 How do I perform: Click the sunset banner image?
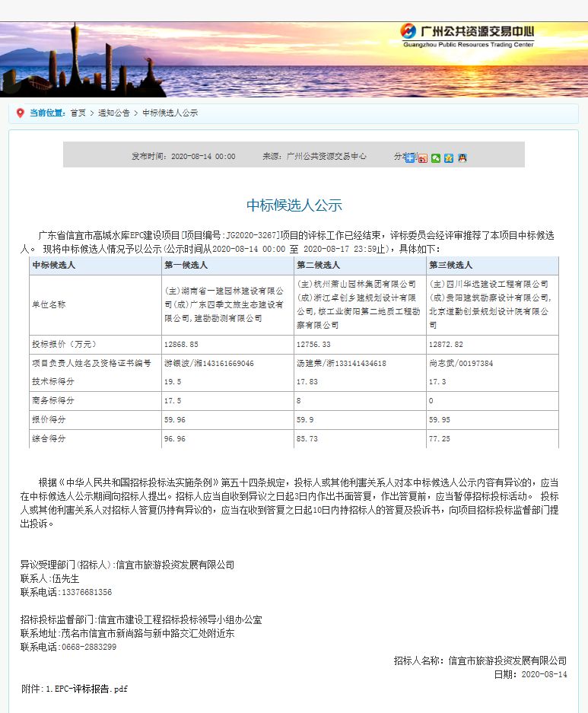coord(190,61)
